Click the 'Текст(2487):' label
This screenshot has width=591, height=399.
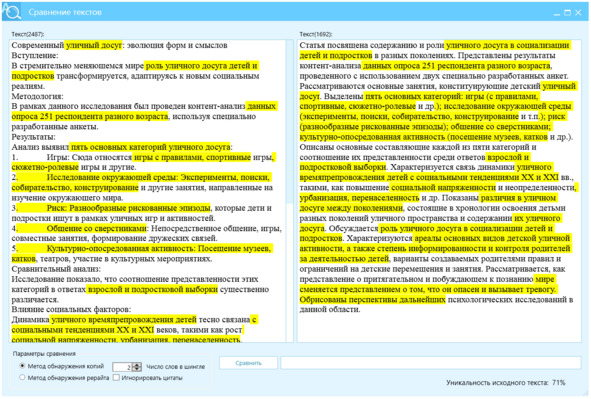pos(28,34)
